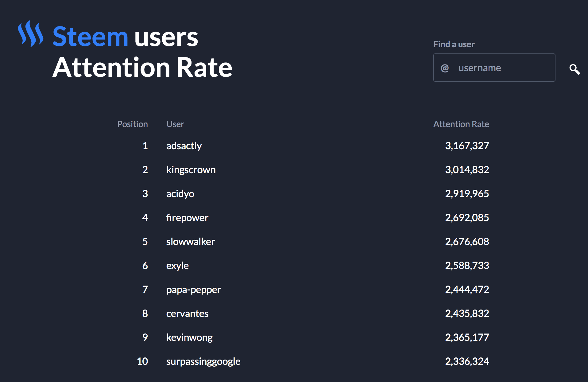Open user firepower
The image size is (588, 382).
pos(187,218)
